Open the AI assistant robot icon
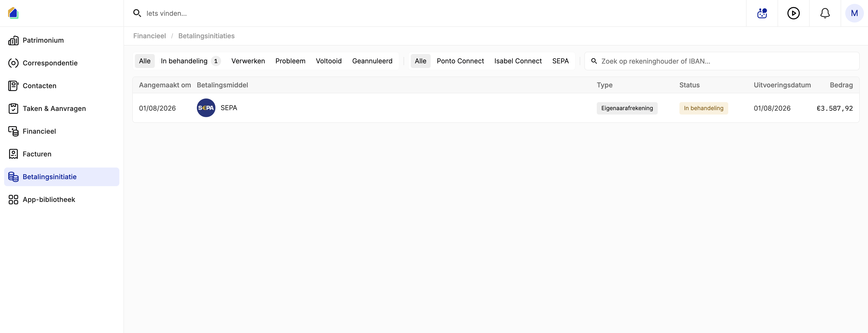The width and height of the screenshot is (868, 333). (762, 13)
